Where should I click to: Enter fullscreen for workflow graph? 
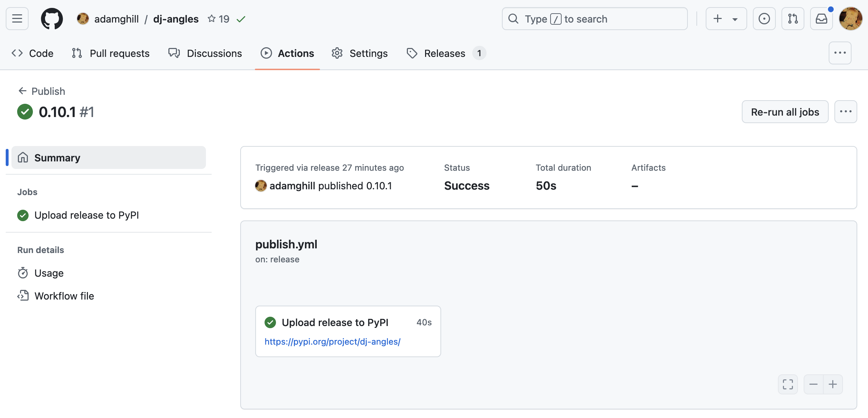point(788,384)
